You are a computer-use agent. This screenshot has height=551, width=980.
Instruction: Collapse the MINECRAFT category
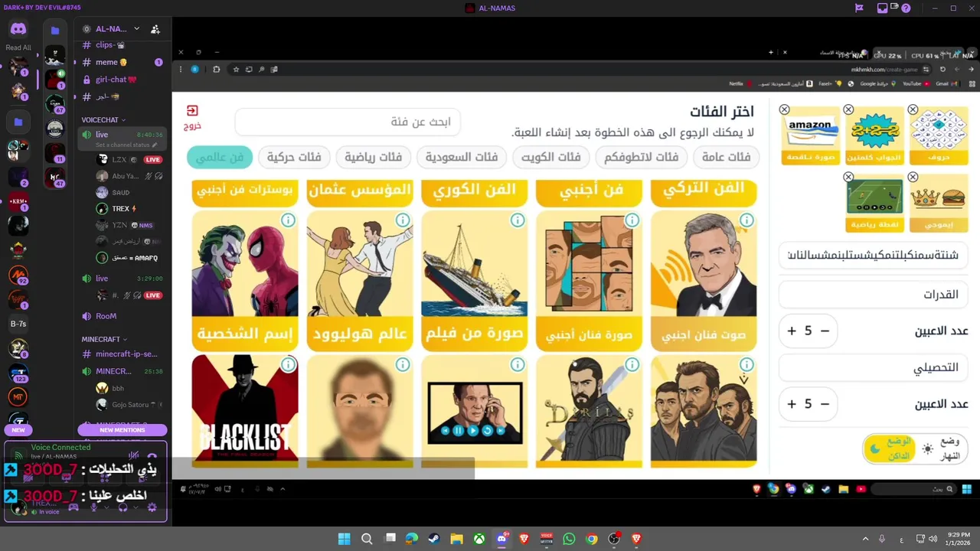(x=104, y=339)
